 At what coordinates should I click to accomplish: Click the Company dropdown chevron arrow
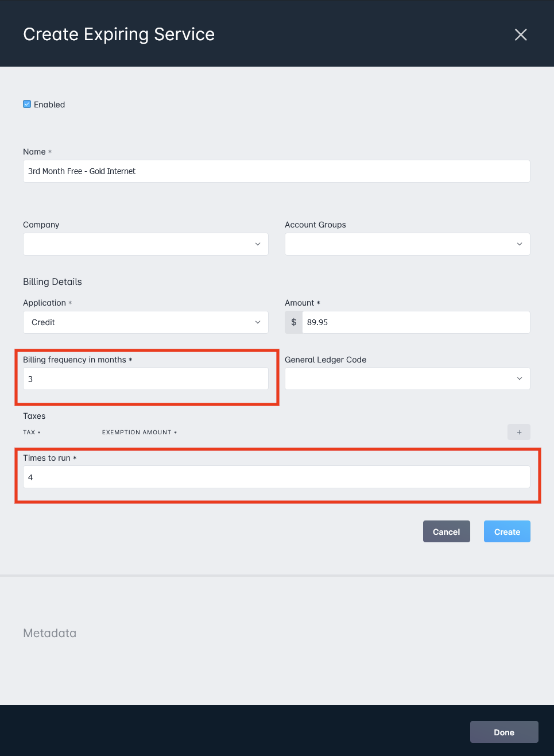pos(258,244)
